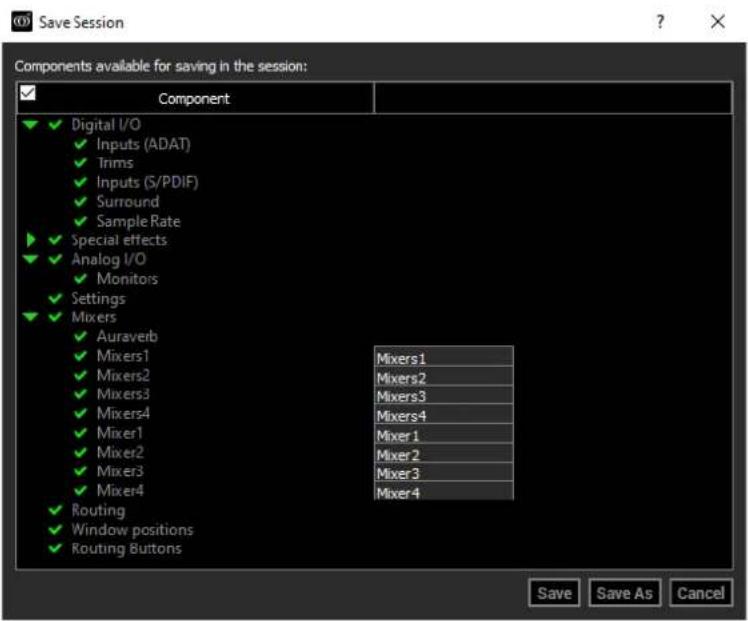Uncheck the Inputs (S/PDIF) checkmark
The width and height of the screenshot is (748, 621).
click(x=81, y=182)
